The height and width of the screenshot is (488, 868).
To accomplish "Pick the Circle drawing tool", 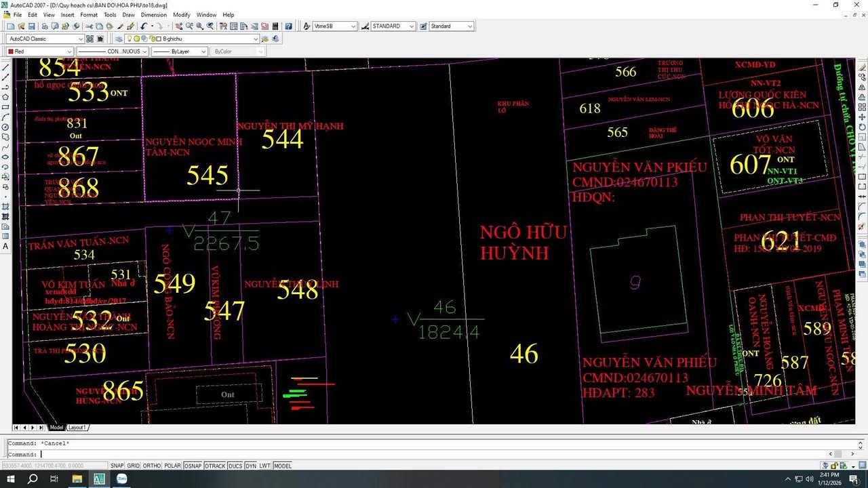I will [6, 127].
